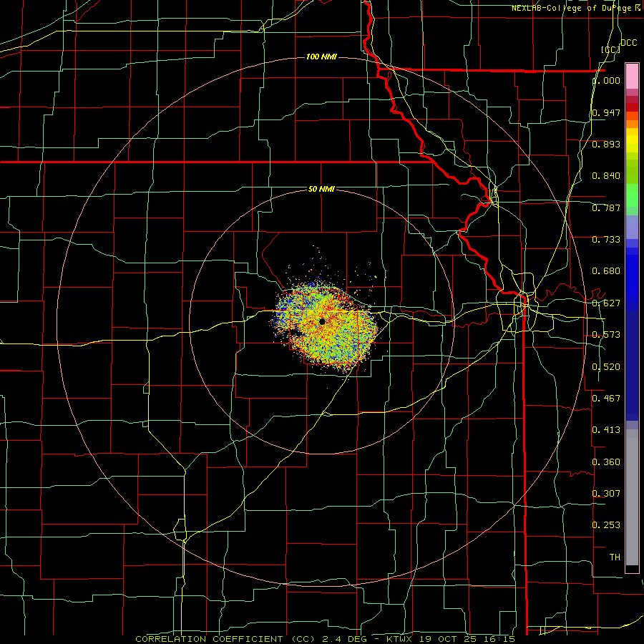Viewport: 644px width, 644px height.
Task: Pick the pink swatch at color bar top
Action: point(632,76)
